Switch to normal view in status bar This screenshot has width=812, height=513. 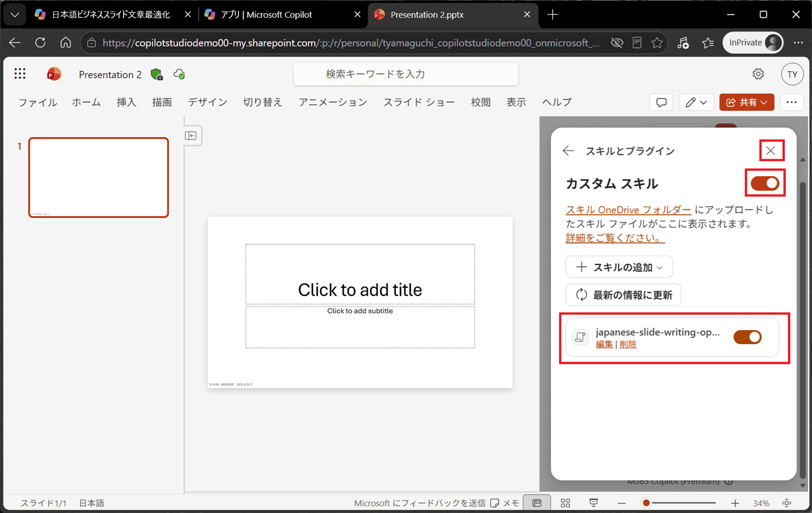[537, 503]
